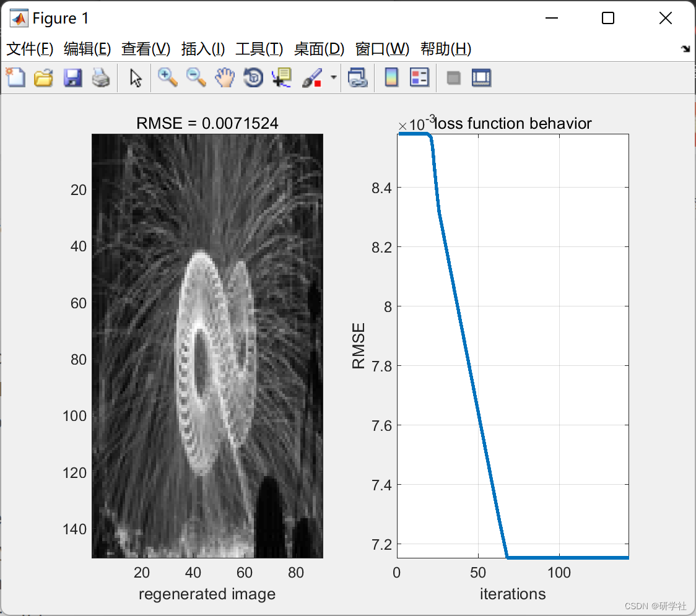Click the 140 y-tick on image plot
Screen dimensions: 696x616
(x=74, y=529)
